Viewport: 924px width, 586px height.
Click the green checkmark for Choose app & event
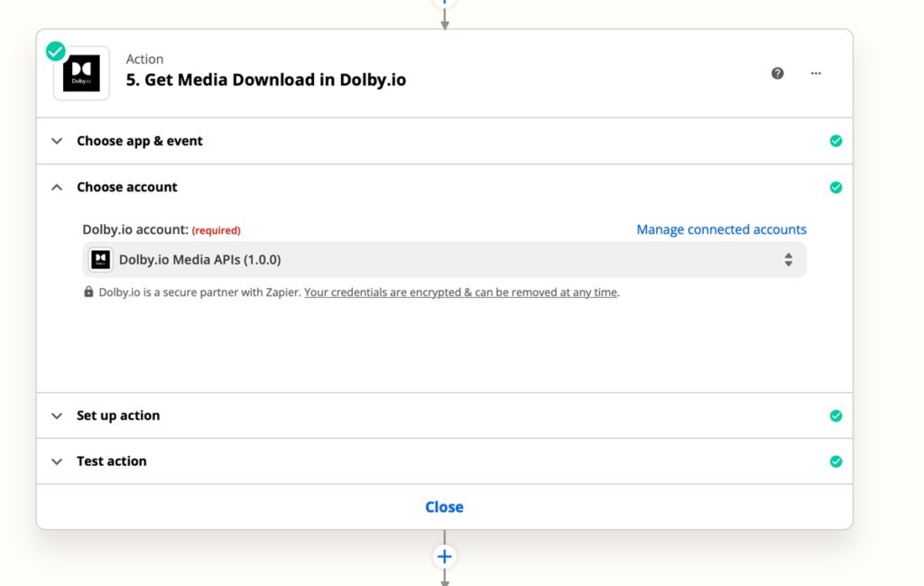coord(836,141)
